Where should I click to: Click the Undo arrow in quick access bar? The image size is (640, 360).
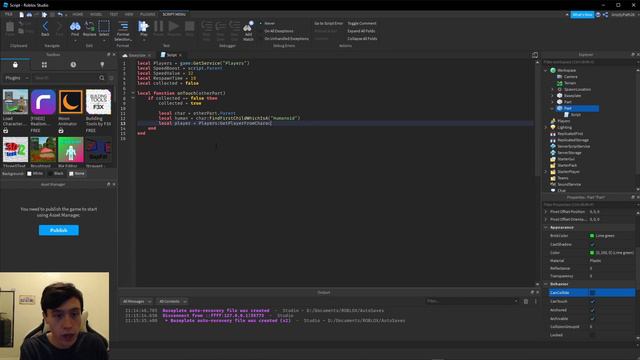tap(60, 14)
